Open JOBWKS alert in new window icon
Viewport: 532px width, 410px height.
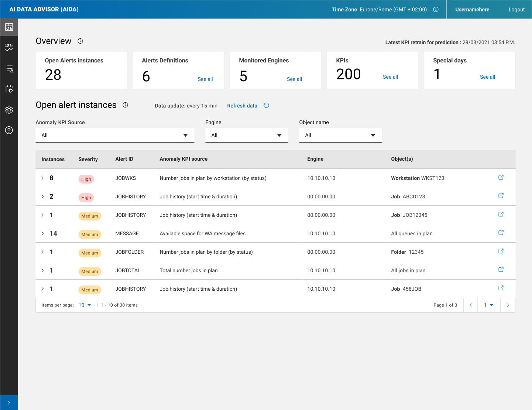(x=501, y=177)
